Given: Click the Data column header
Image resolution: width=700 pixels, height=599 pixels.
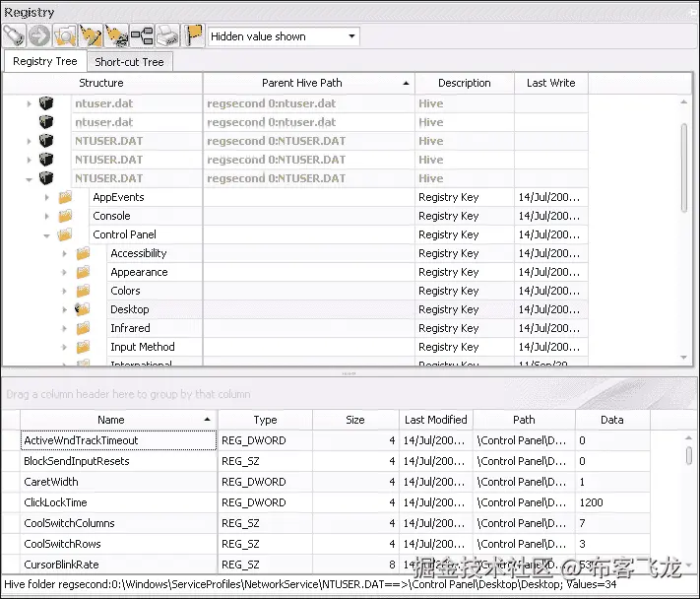Looking at the screenshot, I should 612,420.
